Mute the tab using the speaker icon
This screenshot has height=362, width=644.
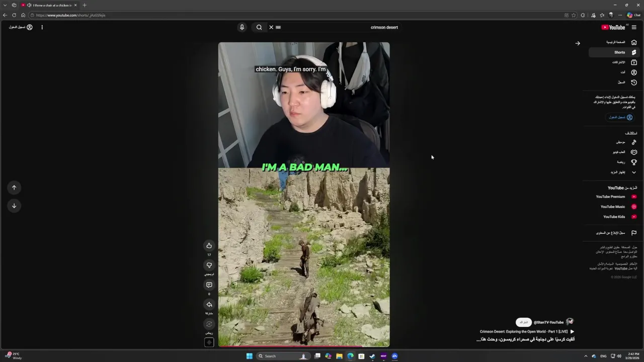click(30, 5)
